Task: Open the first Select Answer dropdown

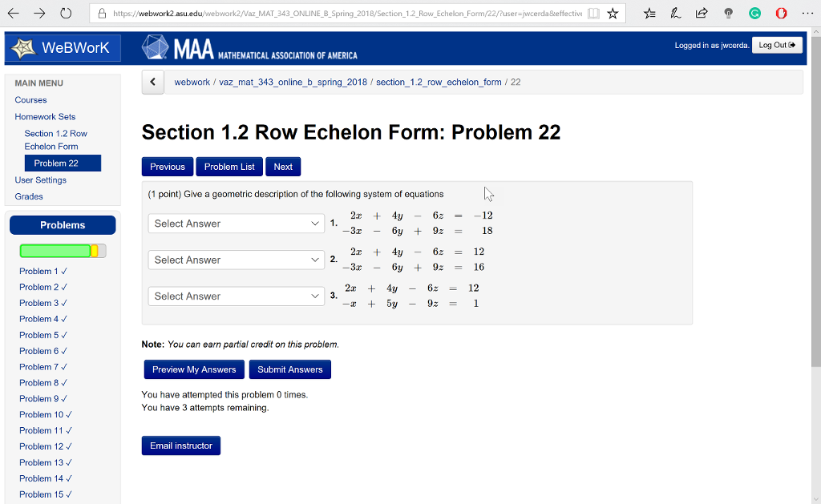Action: 236,223
